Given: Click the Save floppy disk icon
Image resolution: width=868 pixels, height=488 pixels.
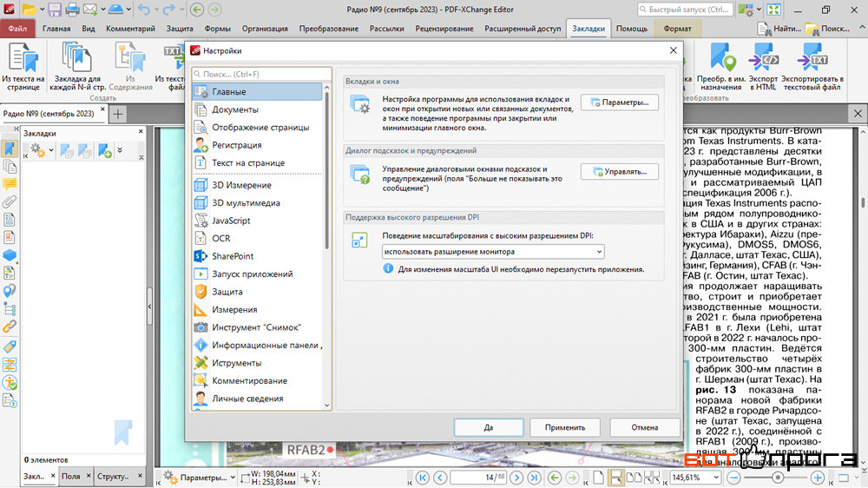Looking at the screenshot, I should point(54,10).
